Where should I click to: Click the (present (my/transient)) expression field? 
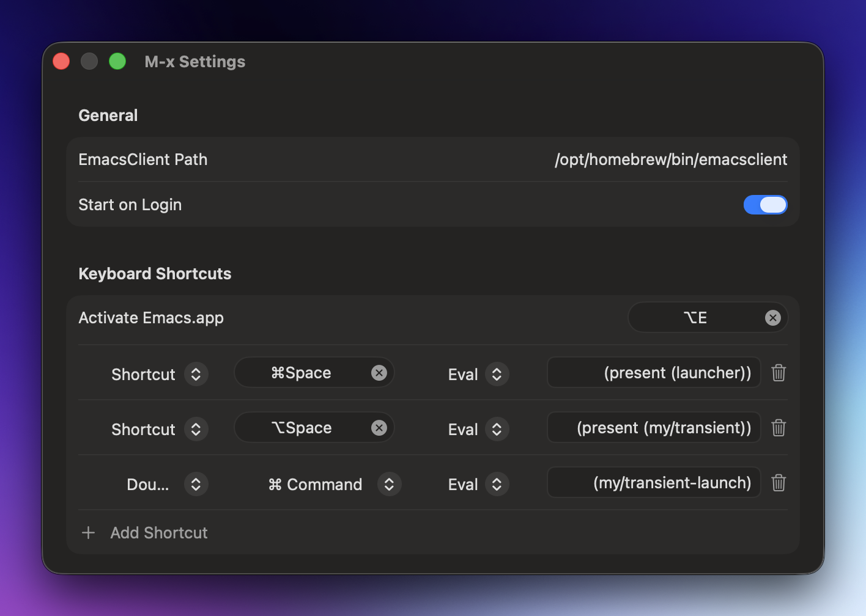click(653, 428)
